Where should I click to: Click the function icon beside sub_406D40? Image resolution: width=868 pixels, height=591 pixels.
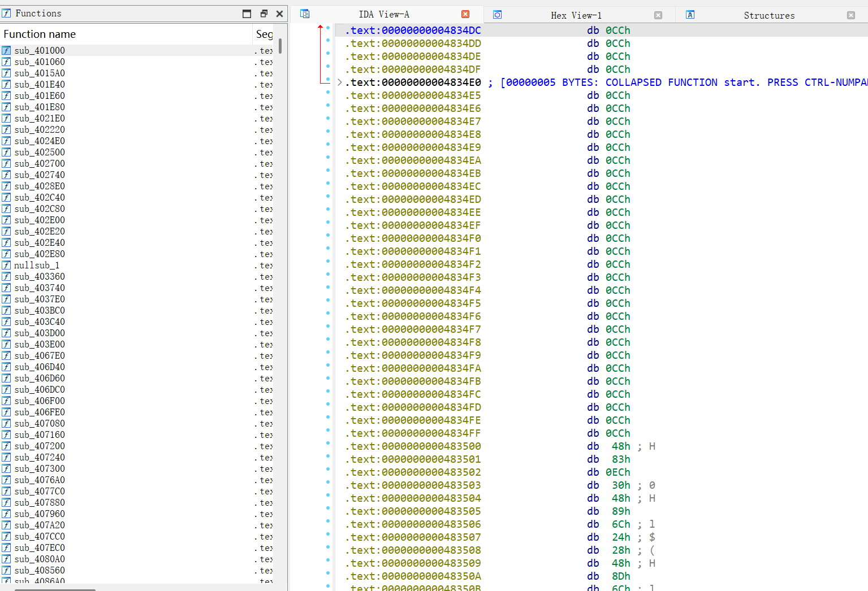pos(6,367)
